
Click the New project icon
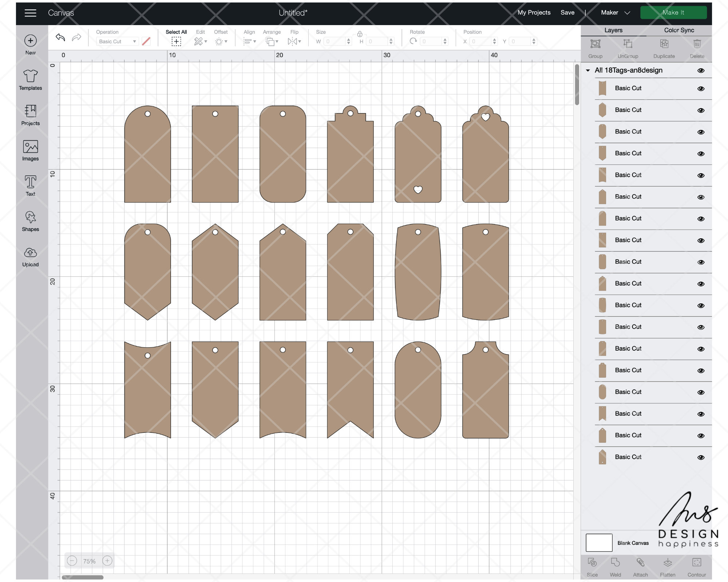[31, 41]
